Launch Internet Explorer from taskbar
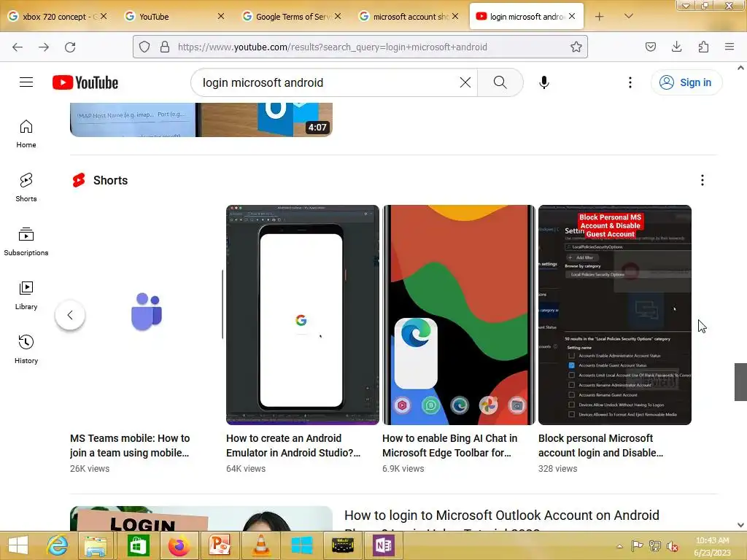747x560 pixels. 57,545
